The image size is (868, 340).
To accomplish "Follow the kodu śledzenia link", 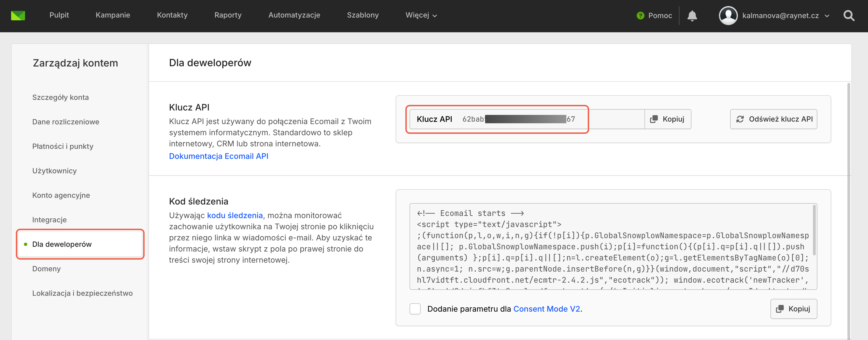I will tap(235, 215).
